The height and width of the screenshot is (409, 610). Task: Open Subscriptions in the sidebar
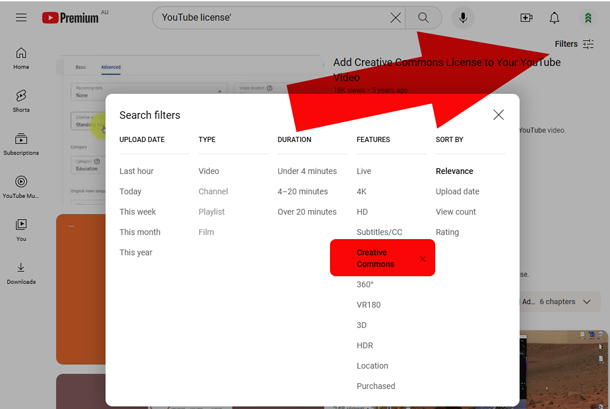[21, 144]
